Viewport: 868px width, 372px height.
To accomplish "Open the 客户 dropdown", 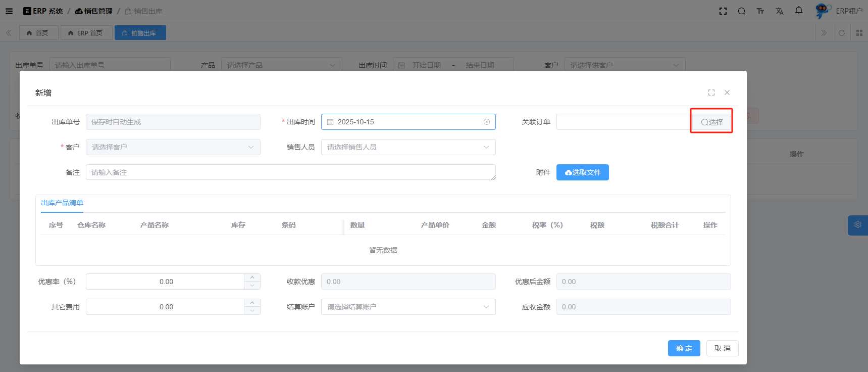I will click(x=173, y=147).
